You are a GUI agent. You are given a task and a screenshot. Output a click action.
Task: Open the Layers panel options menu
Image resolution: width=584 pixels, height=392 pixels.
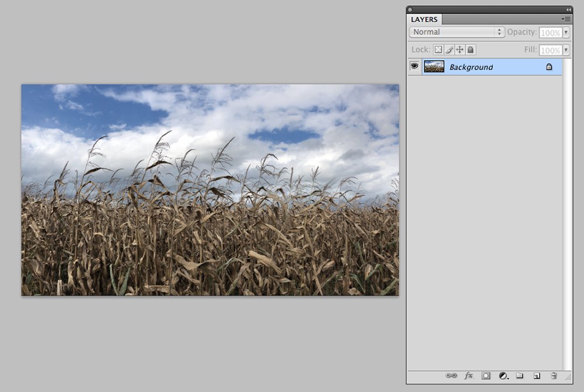566,19
